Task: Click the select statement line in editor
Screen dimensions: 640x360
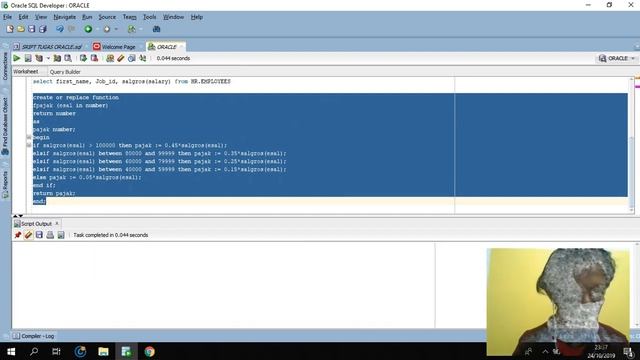Action: 131,82
